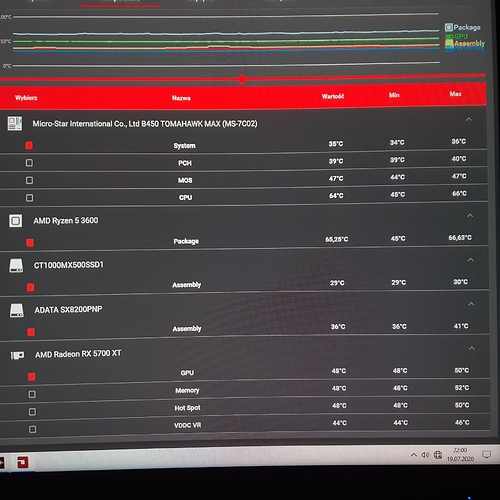Image resolution: width=500 pixels, height=500 pixels.
Task: Click the red diamond handle on divider slider
Action: [242, 79]
